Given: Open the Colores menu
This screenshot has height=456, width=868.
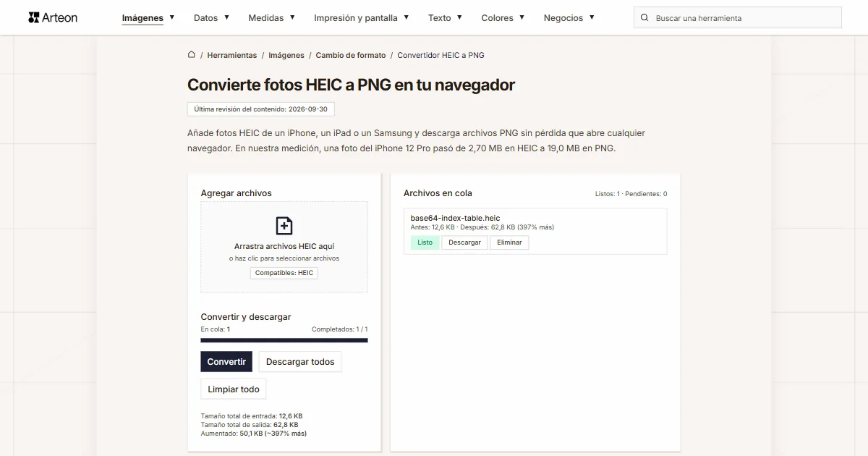Looking at the screenshot, I should tap(503, 17).
